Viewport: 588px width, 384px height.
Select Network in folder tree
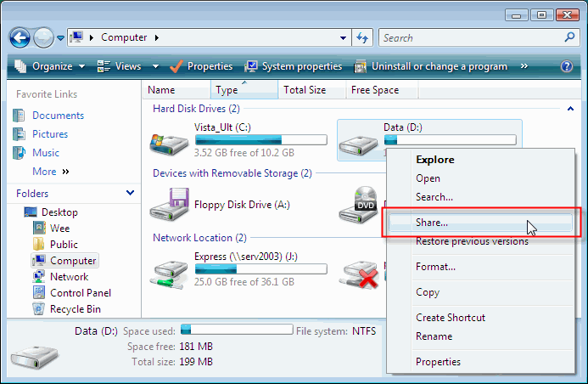(69, 277)
